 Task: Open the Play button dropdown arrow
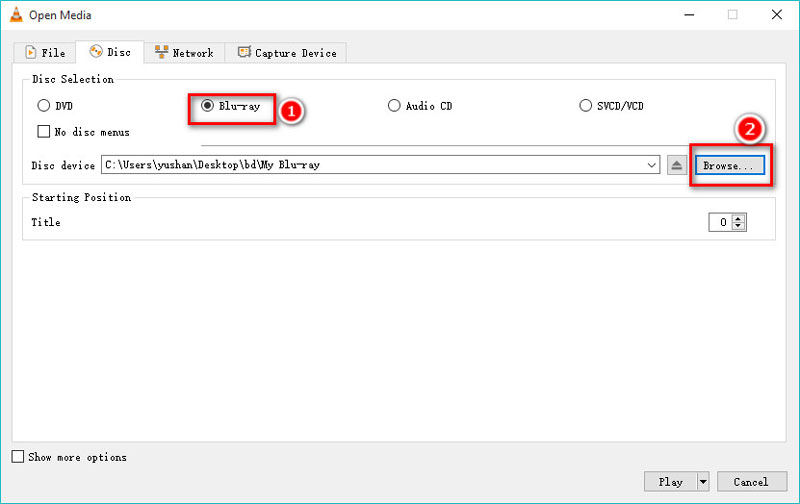click(703, 481)
